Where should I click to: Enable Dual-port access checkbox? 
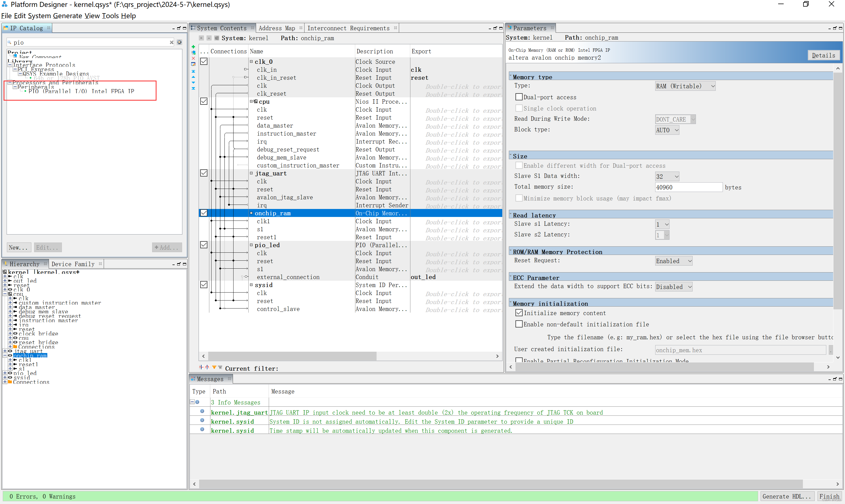point(519,97)
